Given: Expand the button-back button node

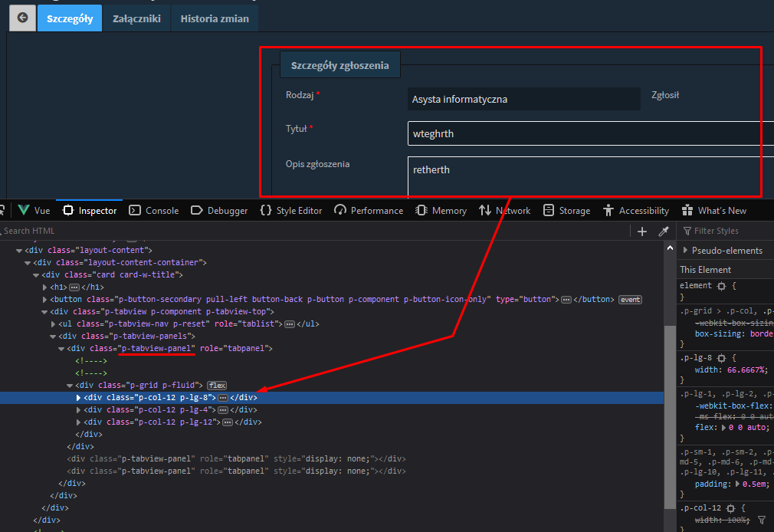Looking at the screenshot, I should [x=45, y=299].
